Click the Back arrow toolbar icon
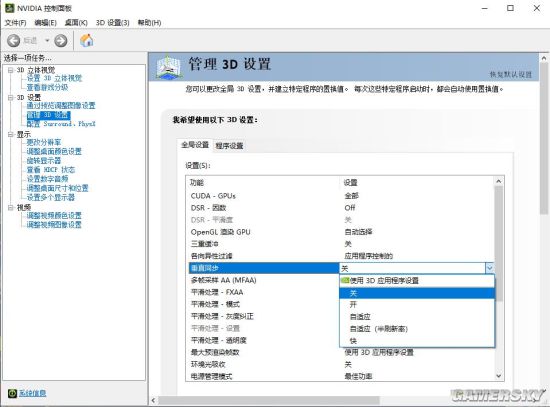Image resolution: width=550 pixels, height=407 pixels. pyautogui.click(x=13, y=41)
